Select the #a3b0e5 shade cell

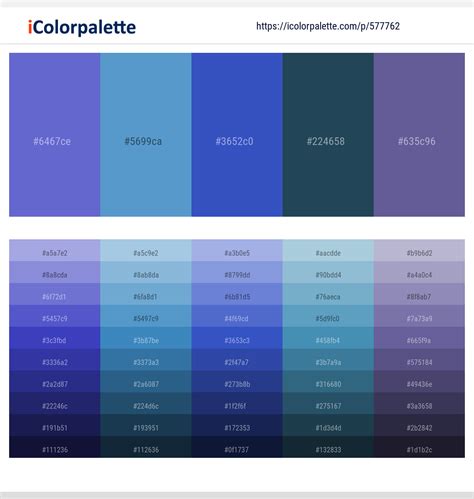(237, 250)
